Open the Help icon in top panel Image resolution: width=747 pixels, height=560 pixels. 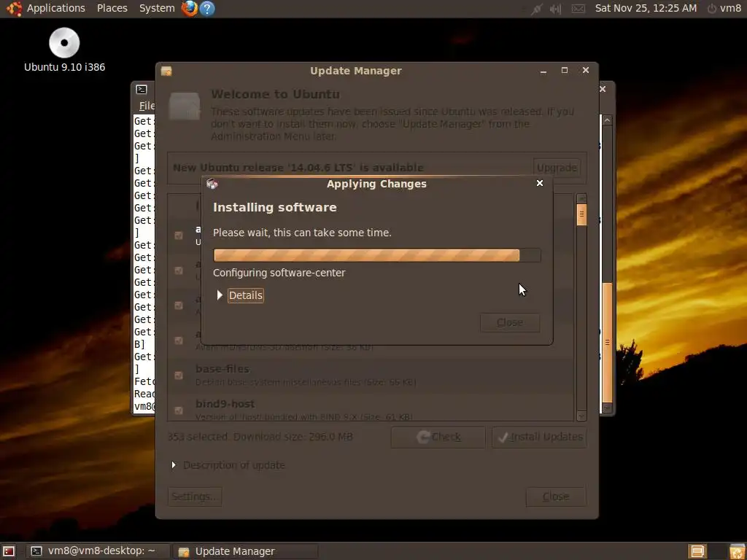pyautogui.click(x=207, y=8)
